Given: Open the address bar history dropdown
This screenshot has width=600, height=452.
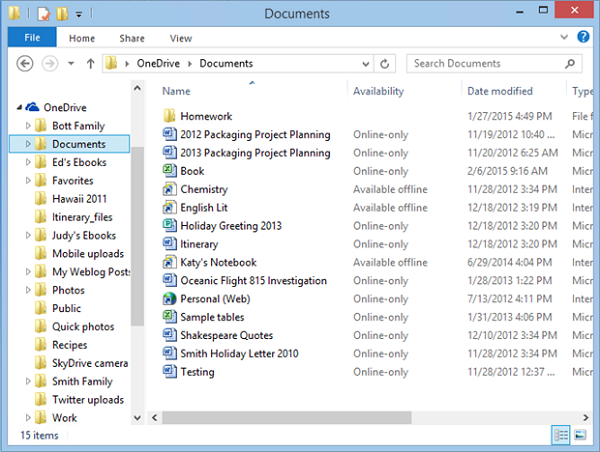Looking at the screenshot, I should pyautogui.click(x=365, y=64).
